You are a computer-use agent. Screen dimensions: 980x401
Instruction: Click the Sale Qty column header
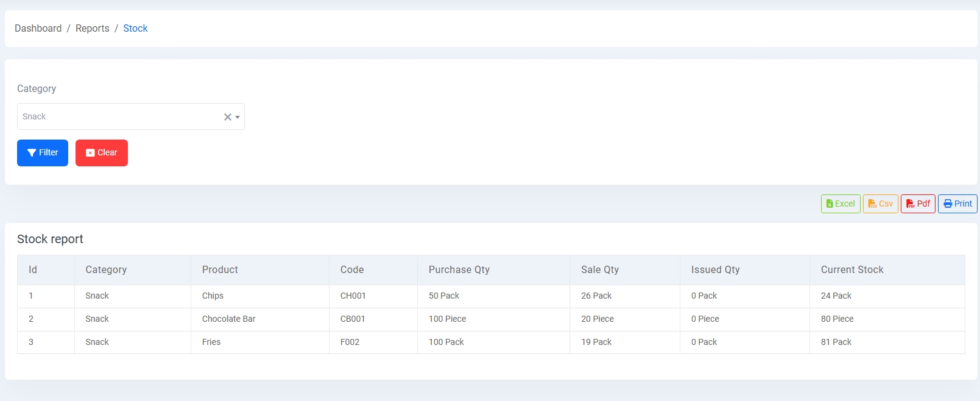pos(599,270)
